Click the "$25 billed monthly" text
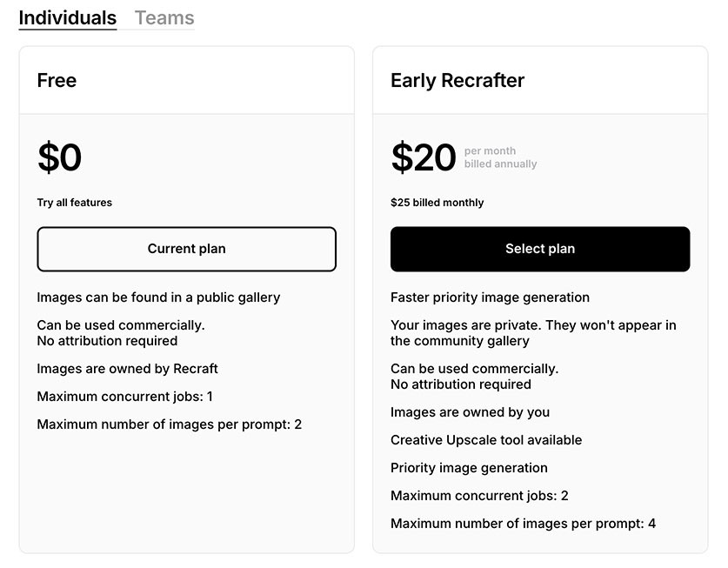Image resolution: width=728 pixels, height=568 pixels. tap(437, 203)
